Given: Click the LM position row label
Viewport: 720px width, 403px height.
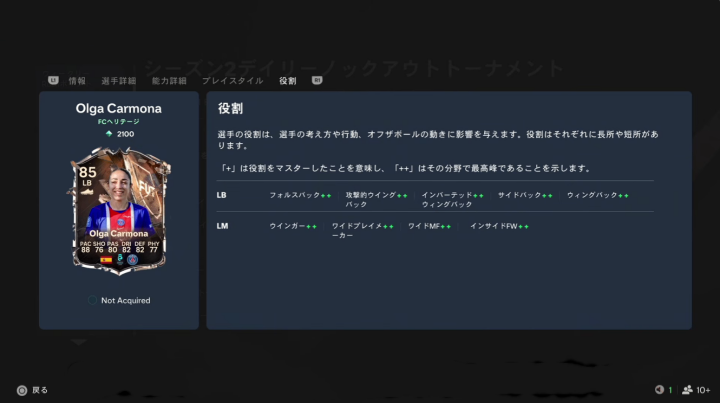Looking at the screenshot, I should [x=222, y=226].
